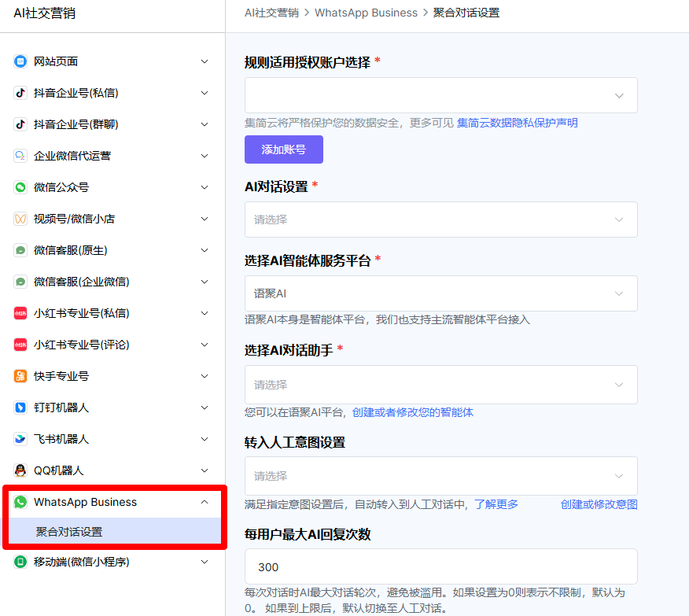Screen dimensions: 689x616
Task: Open the 规则适用授权账户选择 dropdown
Action: tap(440, 95)
